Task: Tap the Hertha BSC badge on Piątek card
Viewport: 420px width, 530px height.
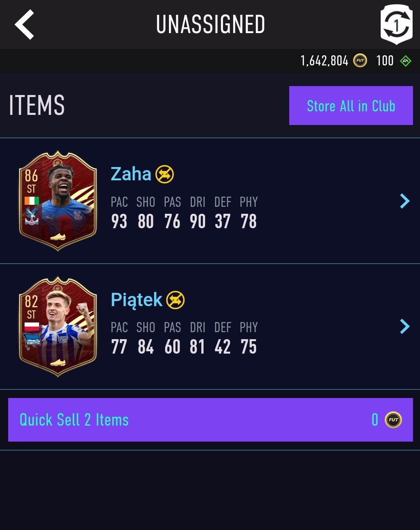Action: [32, 342]
